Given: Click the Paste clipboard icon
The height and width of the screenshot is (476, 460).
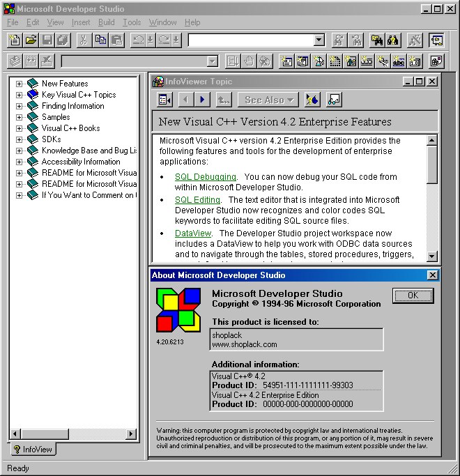Looking at the screenshot, I should [x=116, y=40].
